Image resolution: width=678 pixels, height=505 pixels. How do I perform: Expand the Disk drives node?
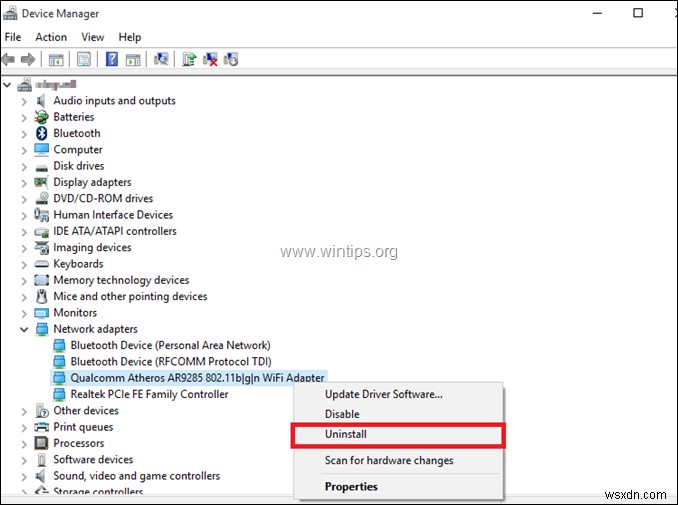[x=24, y=166]
